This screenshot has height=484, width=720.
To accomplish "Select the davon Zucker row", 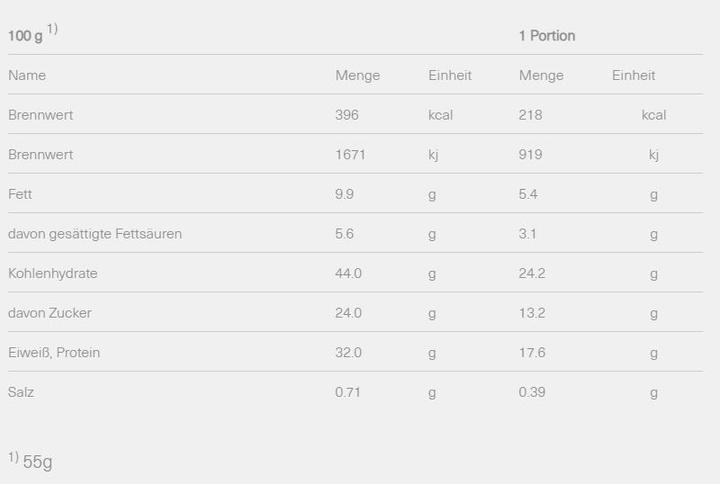I will tap(50, 313).
